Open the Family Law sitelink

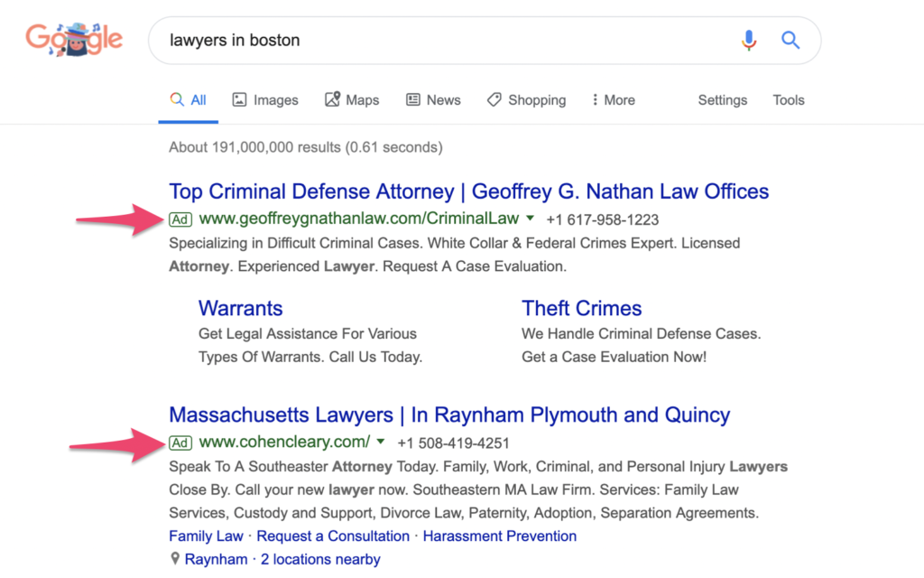point(206,536)
